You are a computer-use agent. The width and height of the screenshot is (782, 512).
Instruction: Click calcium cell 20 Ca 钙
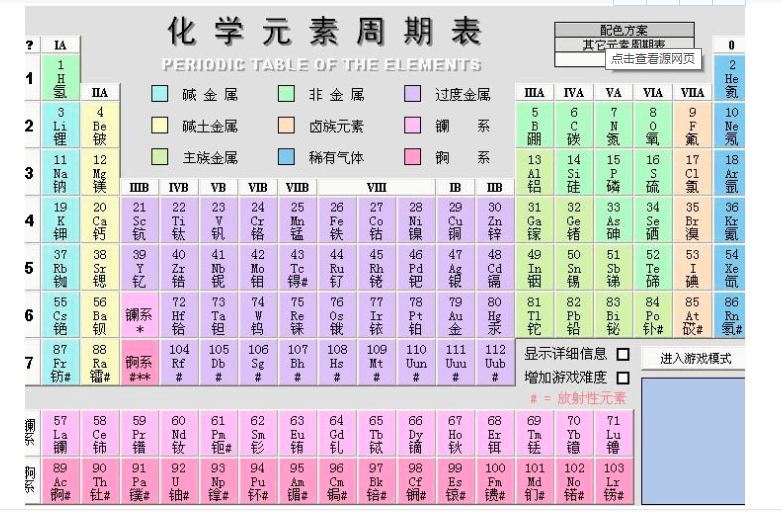tap(100, 220)
